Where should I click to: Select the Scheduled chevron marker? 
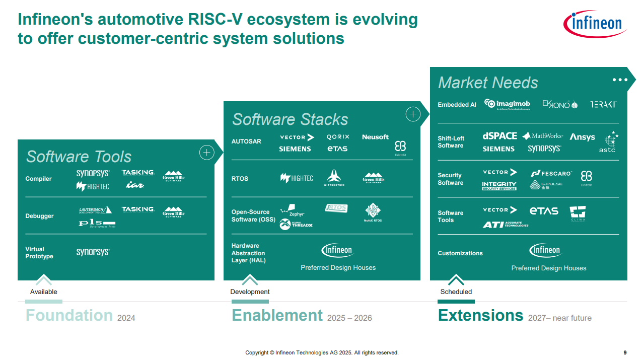(x=456, y=279)
